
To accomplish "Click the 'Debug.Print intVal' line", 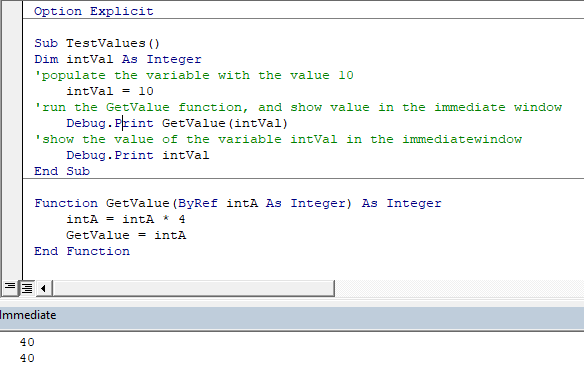I will 138,155.
